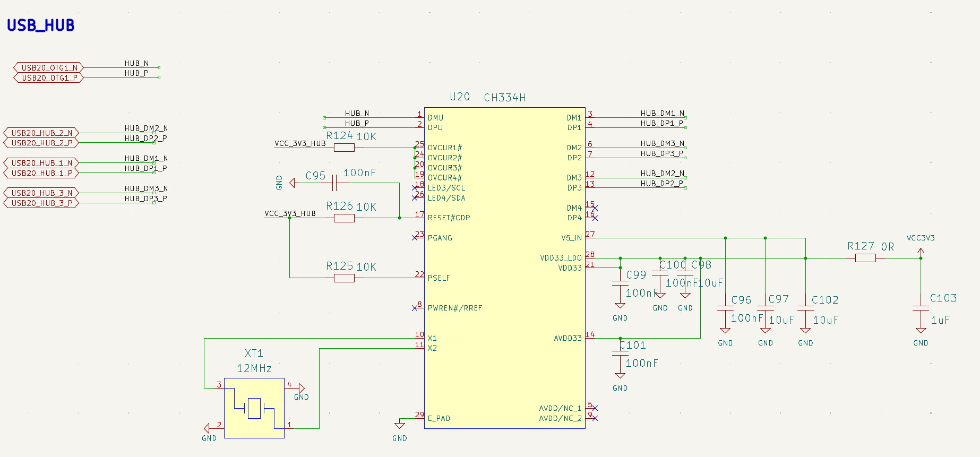980x457 pixels.
Task: Click the USB20_OTG1_N hierarchical label
Action: tap(49, 68)
